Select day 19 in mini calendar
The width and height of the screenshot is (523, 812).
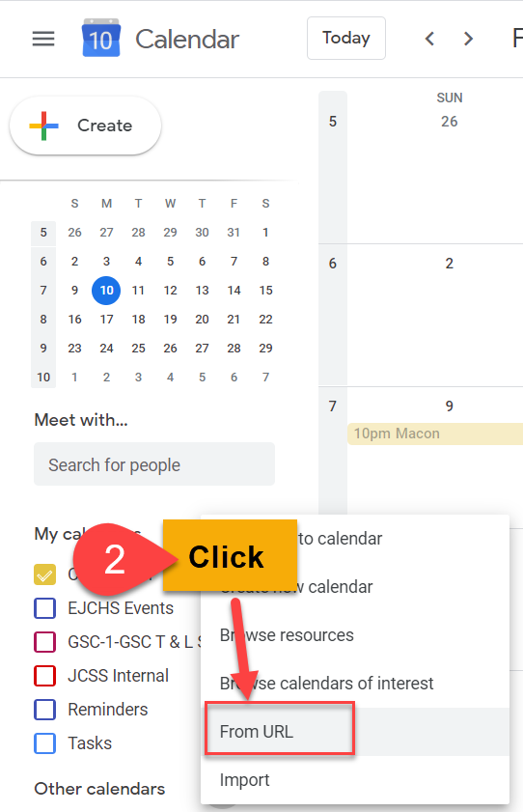(170, 319)
